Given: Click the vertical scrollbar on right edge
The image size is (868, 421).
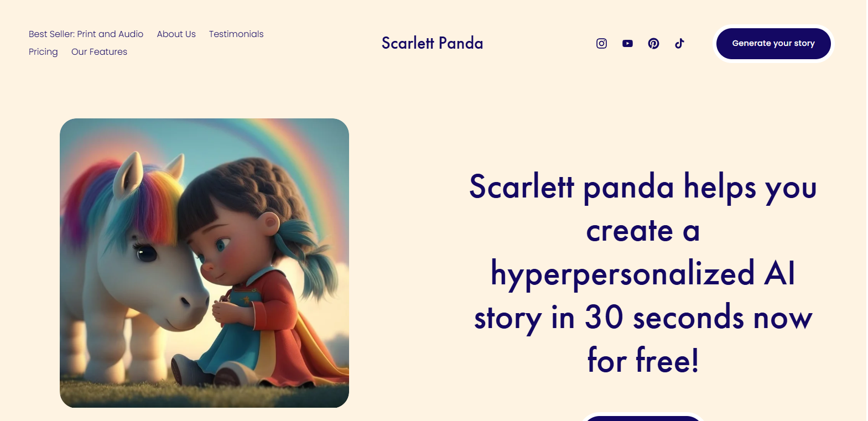Looking at the screenshot, I should (x=867, y=210).
